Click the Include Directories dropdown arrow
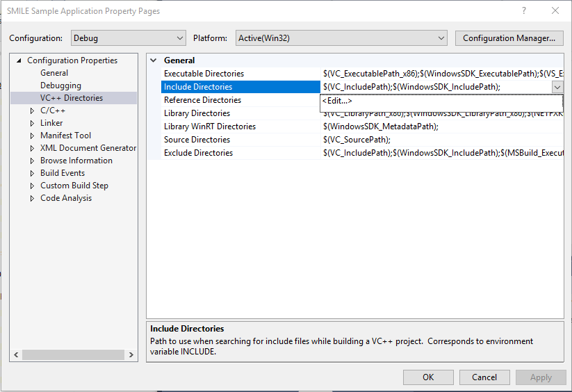This screenshot has height=392, width=572. pos(557,87)
